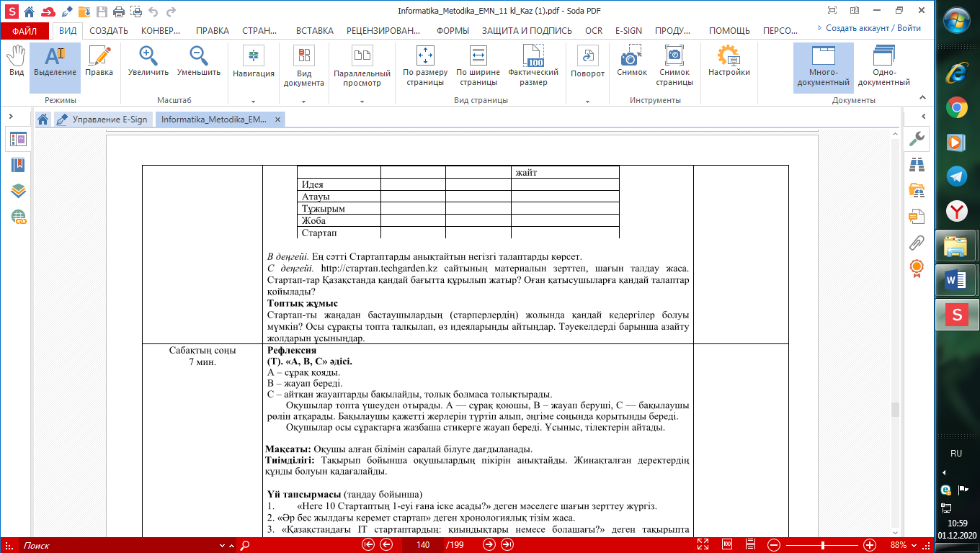
Task: Go to the next page
Action: [x=490, y=545]
